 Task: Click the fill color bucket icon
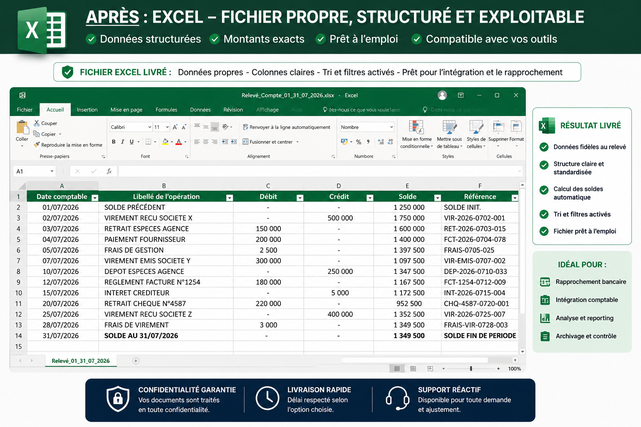(x=165, y=142)
